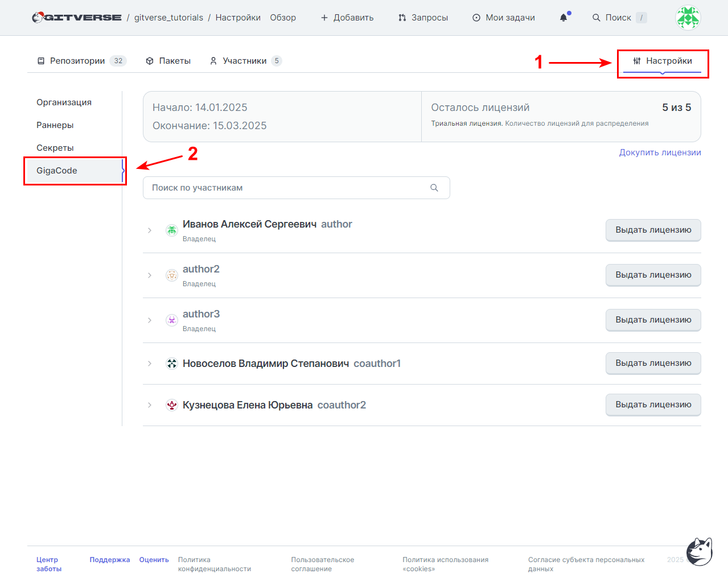The width and height of the screenshot is (728, 582).
Task: Click author2's avatar icon
Action: click(172, 275)
